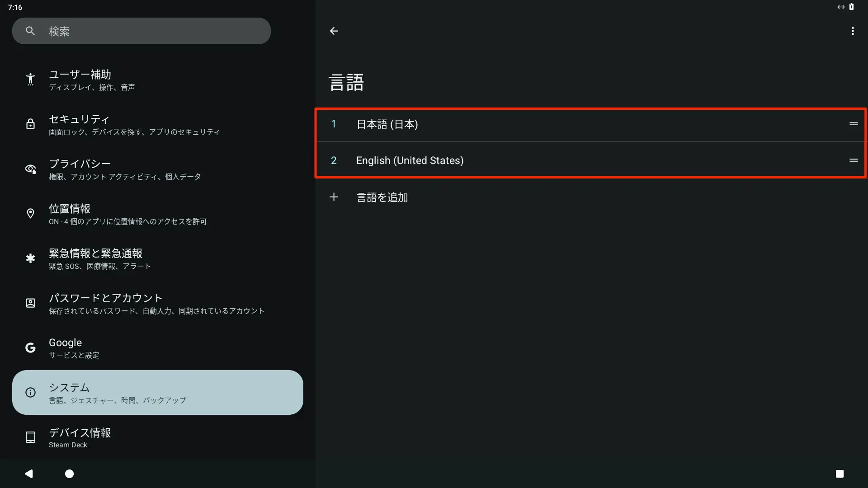Viewport: 868px width, 488px height.
Task: Tap the Android back navigation triangle
Action: click(29, 474)
